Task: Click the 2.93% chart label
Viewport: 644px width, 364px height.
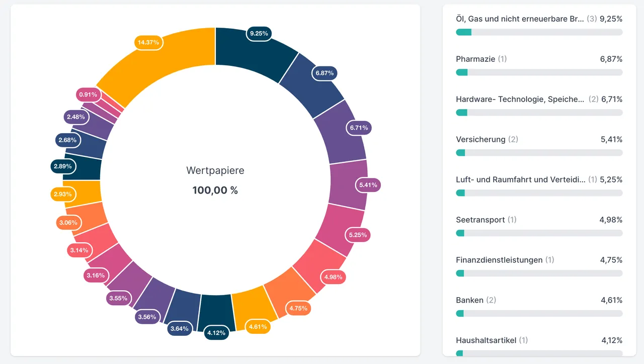Action: tap(63, 194)
